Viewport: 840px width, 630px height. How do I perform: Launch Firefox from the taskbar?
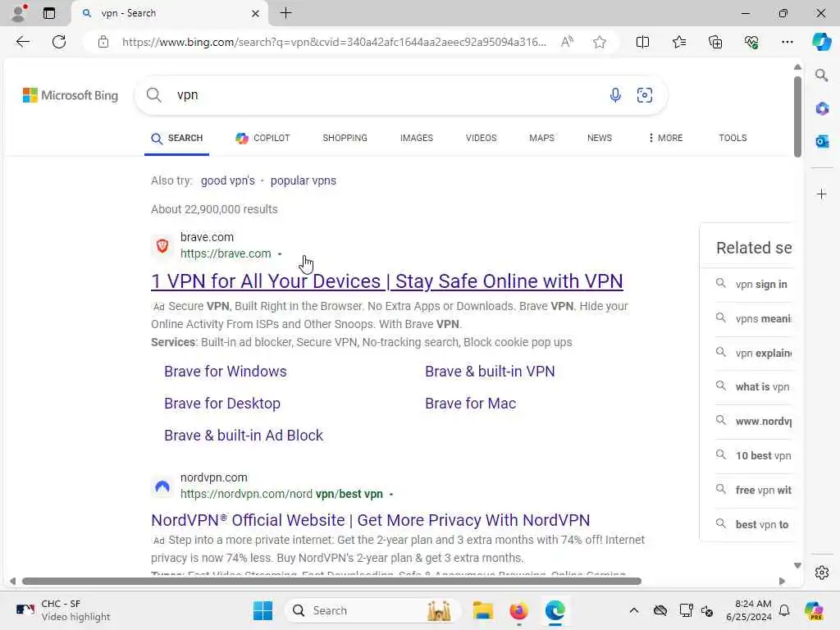pos(518,610)
